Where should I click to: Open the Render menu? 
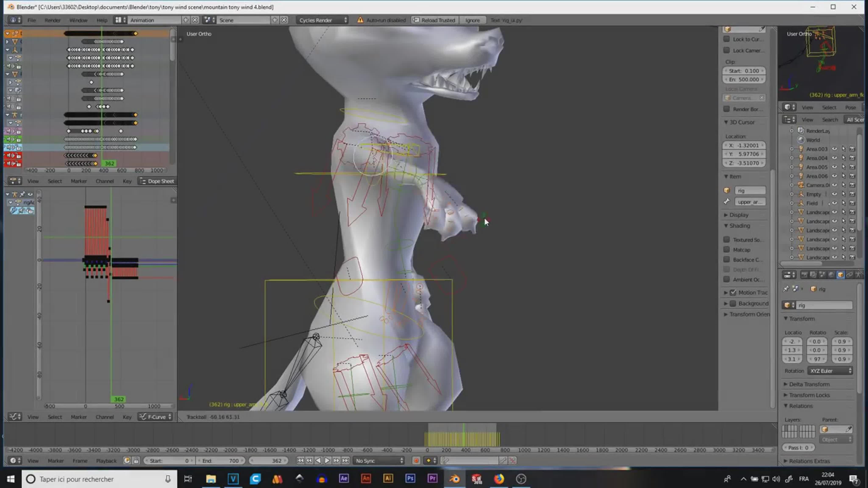53,20
